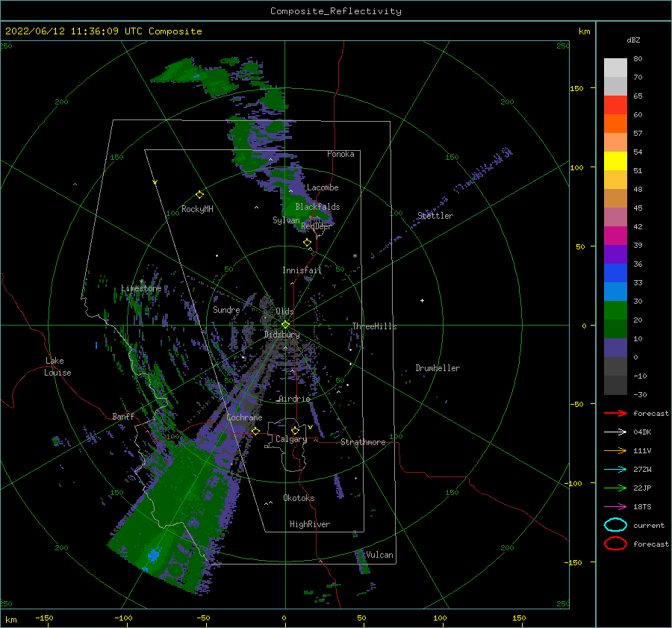Click the red forecast arrow legend icon
672x628 pixels.
click(615, 413)
